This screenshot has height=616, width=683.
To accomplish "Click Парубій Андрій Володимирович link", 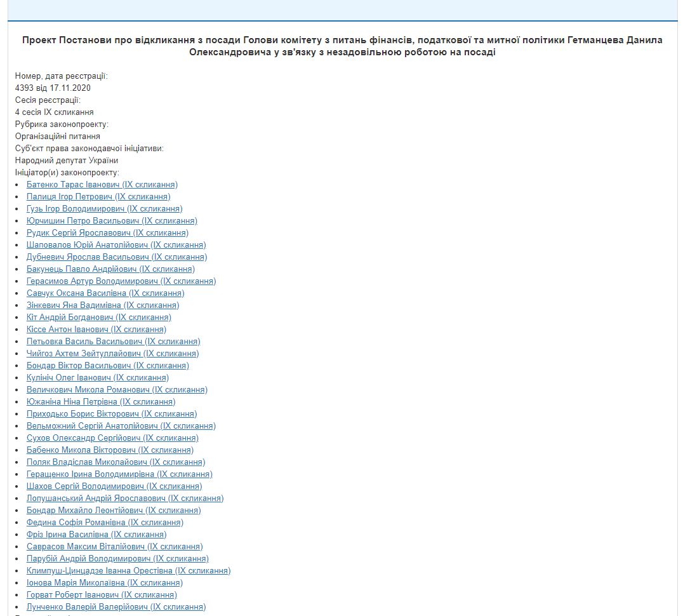I will coord(117,559).
